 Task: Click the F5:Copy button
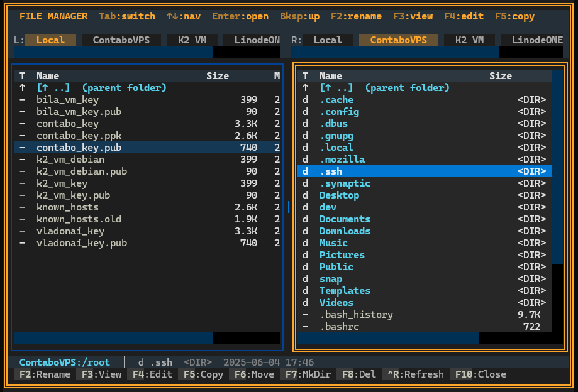[201, 374]
